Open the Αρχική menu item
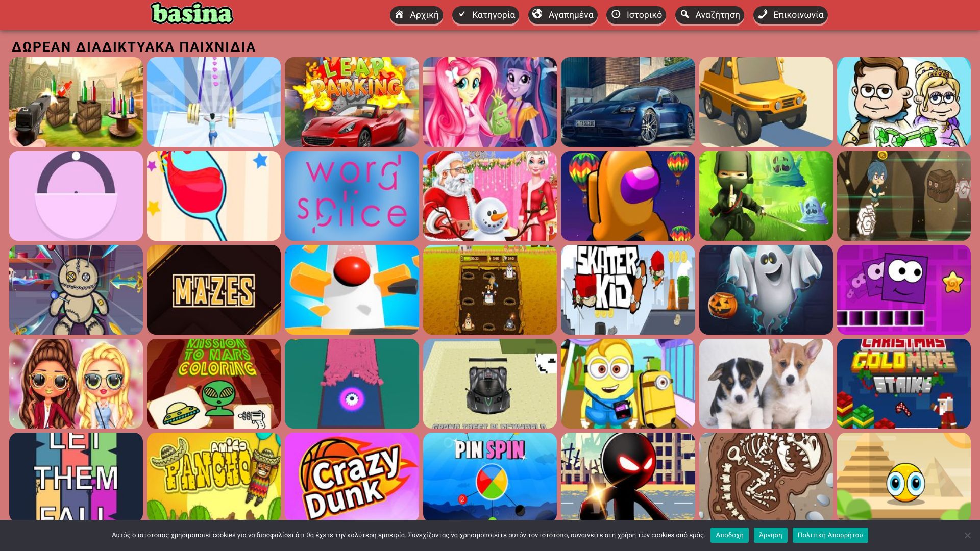 (416, 15)
